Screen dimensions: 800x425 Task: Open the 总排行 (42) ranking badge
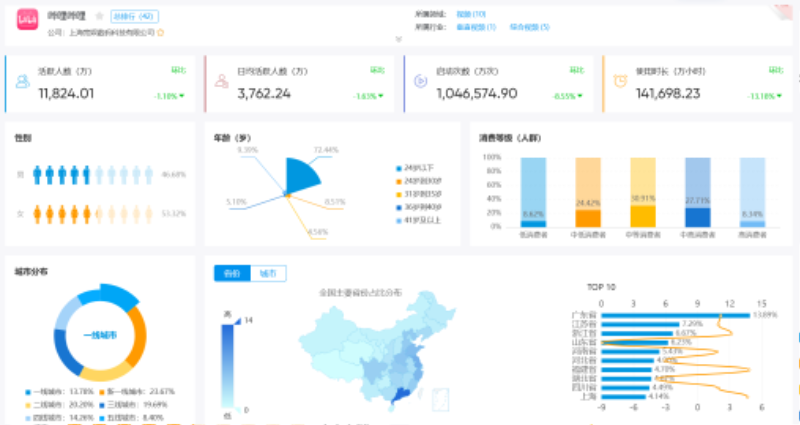click(x=130, y=17)
